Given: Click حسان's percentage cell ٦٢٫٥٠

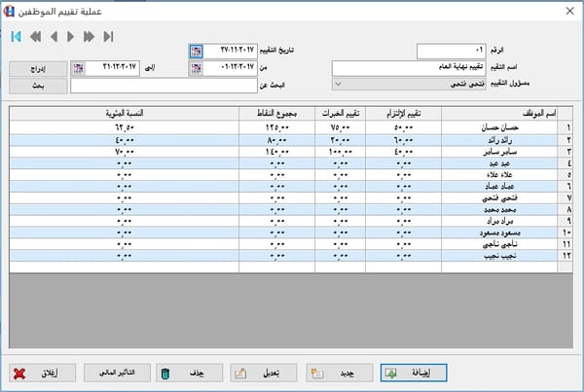Looking at the screenshot, I should point(124,127).
